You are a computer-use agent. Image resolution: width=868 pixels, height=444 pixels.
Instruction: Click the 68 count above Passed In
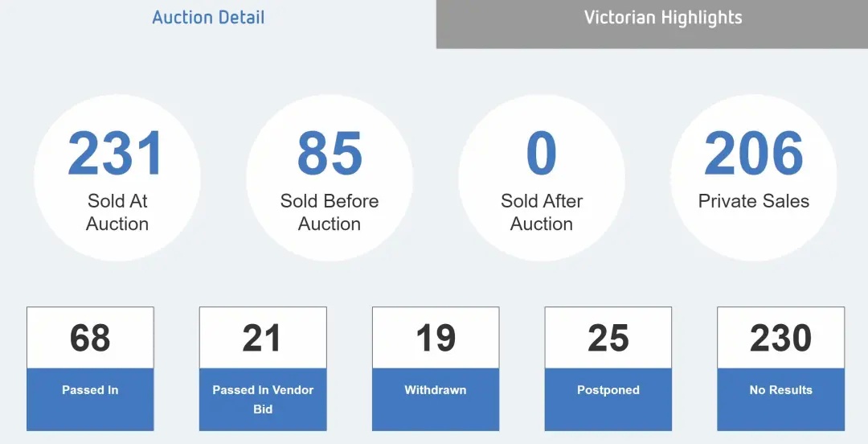pos(90,338)
